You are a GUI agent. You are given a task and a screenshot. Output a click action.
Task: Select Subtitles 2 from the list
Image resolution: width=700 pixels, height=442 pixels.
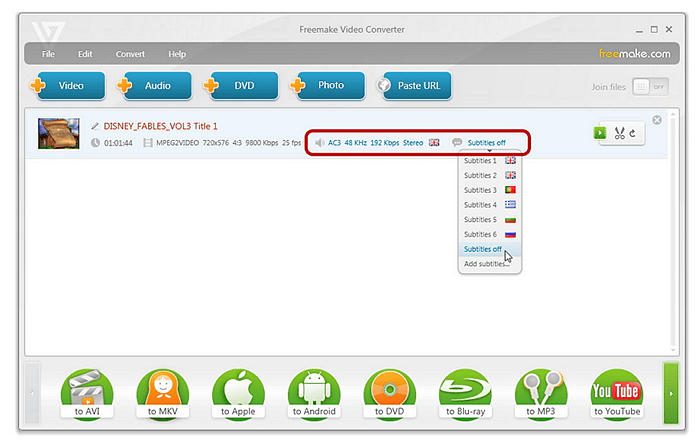pyautogui.click(x=490, y=175)
